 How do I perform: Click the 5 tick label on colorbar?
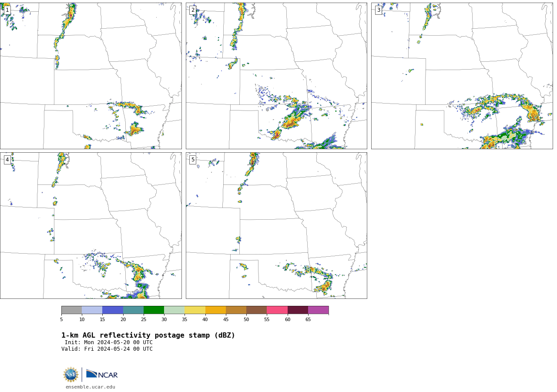[61, 320]
